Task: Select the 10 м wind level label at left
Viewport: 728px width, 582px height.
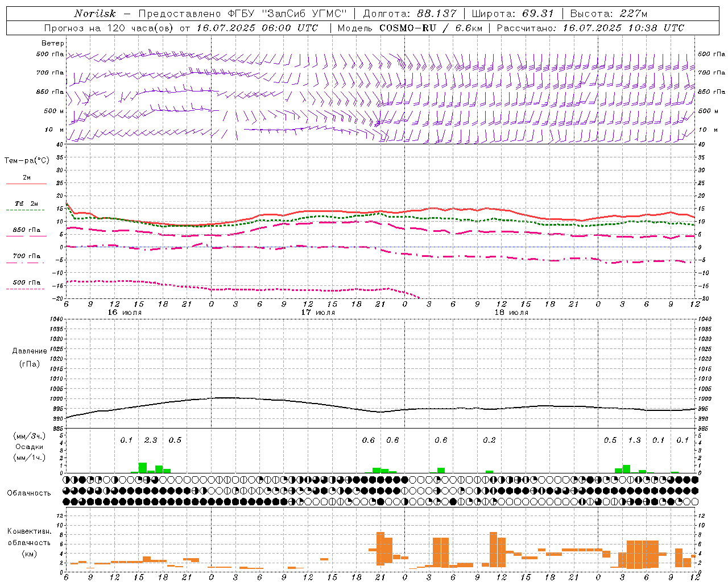Action: tap(55, 130)
